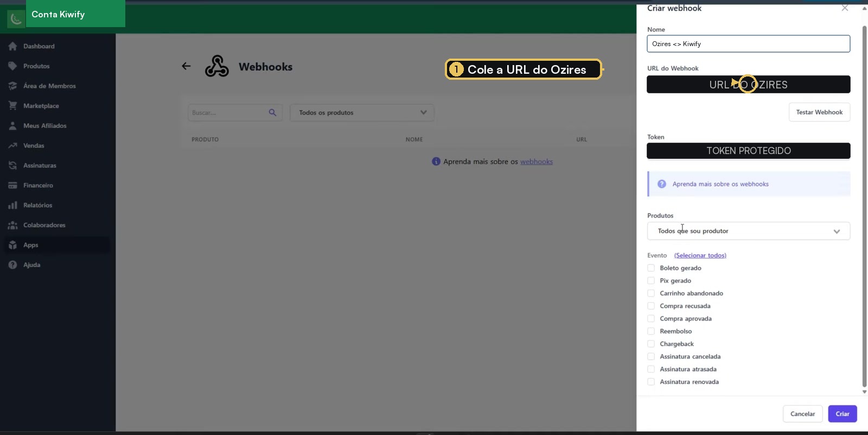Click the NOME column header
Screen dimensions: 868x435
[414, 139]
